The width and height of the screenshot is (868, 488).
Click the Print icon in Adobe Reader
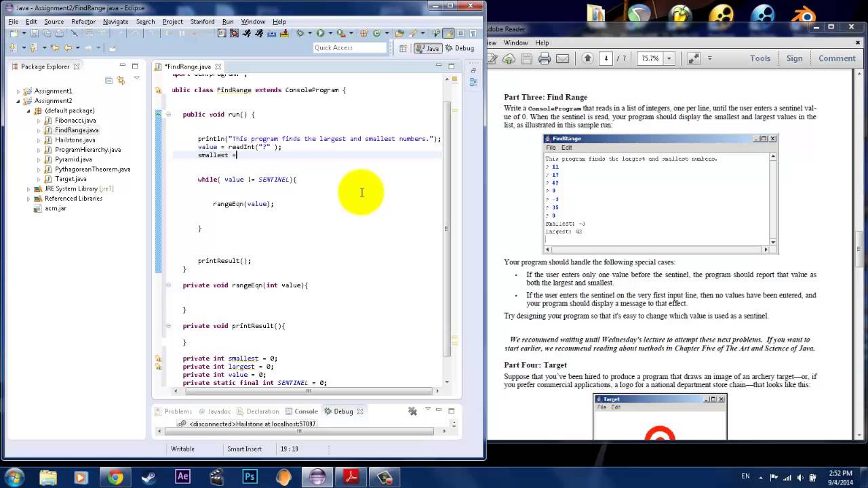pyautogui.click(x=545, y=59)
